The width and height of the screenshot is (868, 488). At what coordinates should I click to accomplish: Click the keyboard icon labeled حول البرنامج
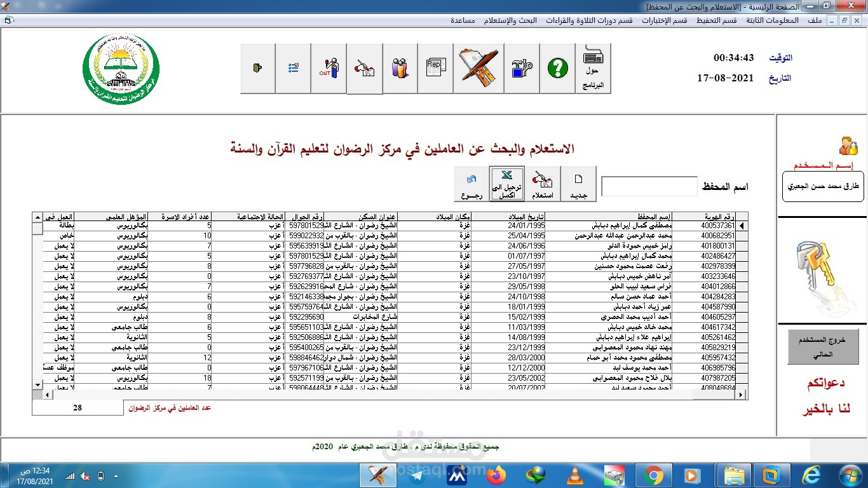click(x=593, y=67)
